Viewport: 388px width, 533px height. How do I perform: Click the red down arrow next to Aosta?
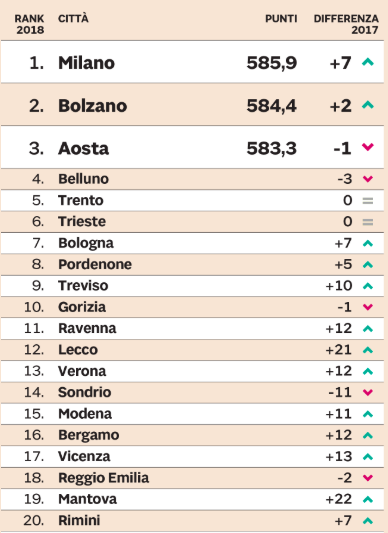point(368,147)
